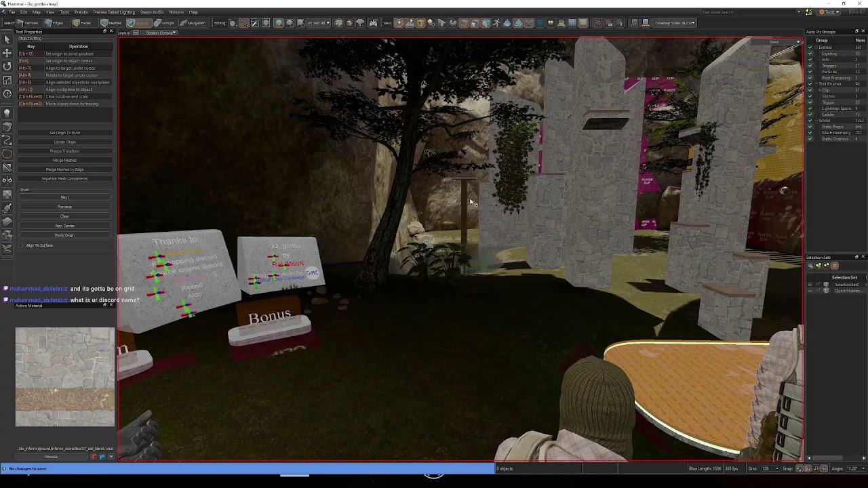The image size is (868, 488).
Task: Activate the Navigation mode button
Action: 193,23
